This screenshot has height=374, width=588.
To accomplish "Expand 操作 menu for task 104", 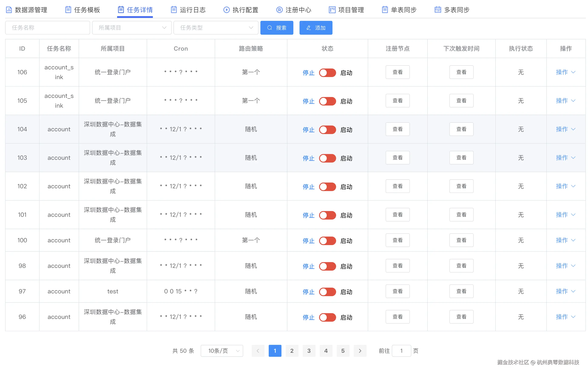I will (565, 129).
